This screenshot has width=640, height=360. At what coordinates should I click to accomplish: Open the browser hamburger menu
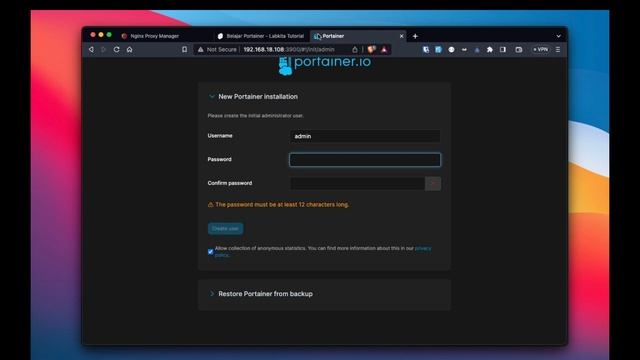coord(558,49)
